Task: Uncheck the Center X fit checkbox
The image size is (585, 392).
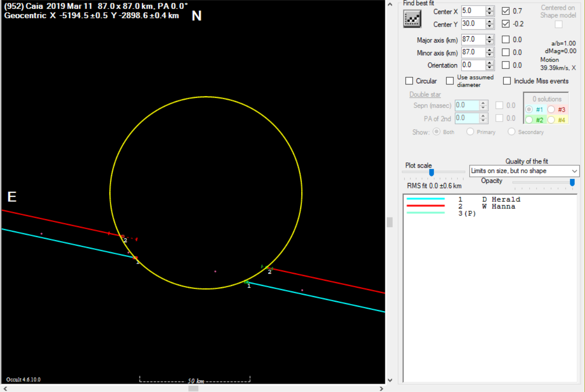Action: coord(506,11)
